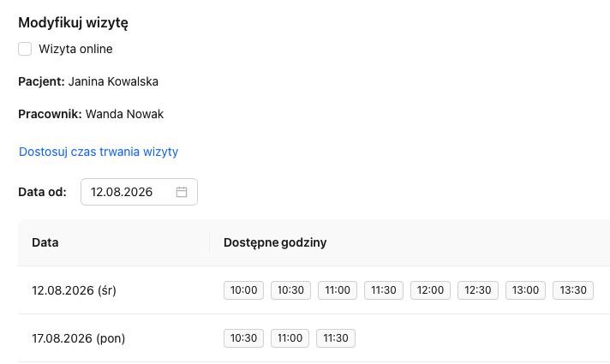Image resolution: width=610 pixels, height=364 pixels.
Task: Select 10:00 slot on 12.08.2026
Action: (x=243, y=290)
